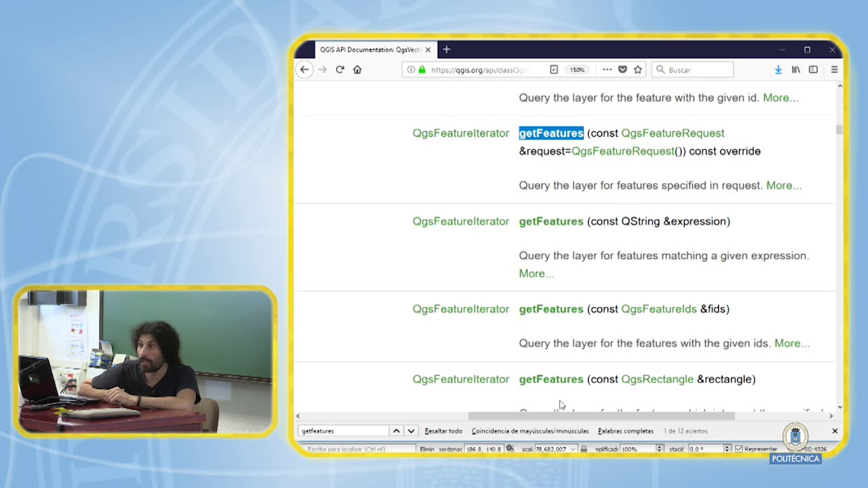Select the QGIS API Documentation tab
Image resolution: width=868 pixels, height=488 pixels.
(x=376, y=50)
